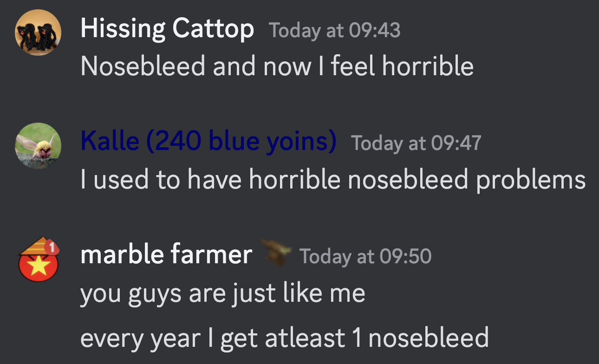The width and height of the screenshot is (599, 364).
Task: Click the red notification badge showing 1
Action: tap(52, 248)
